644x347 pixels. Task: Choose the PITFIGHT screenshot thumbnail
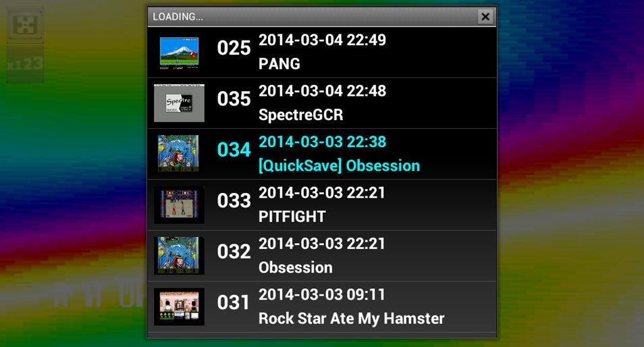click(179, 205)
